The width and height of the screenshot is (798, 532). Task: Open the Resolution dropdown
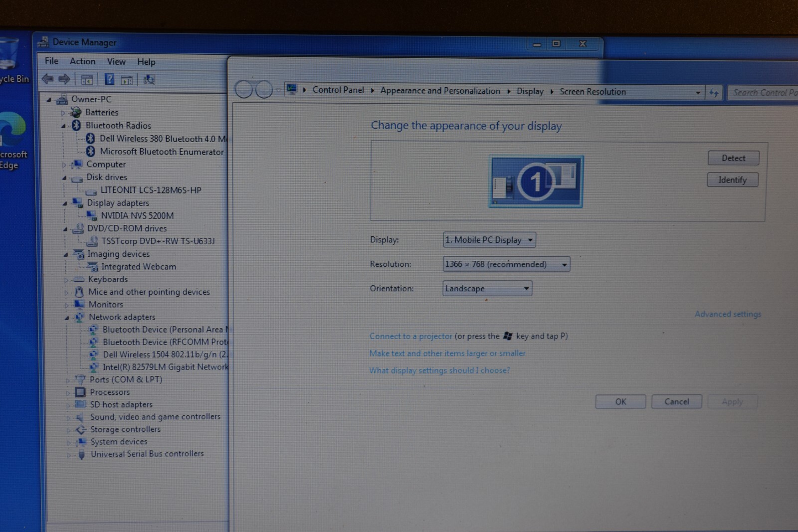(506, 264)
